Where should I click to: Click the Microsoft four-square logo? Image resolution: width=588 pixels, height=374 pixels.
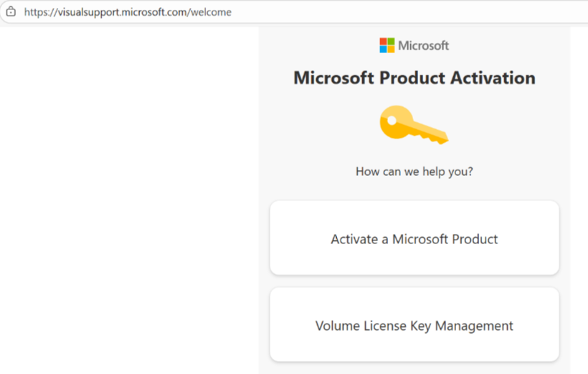[387, 45]
